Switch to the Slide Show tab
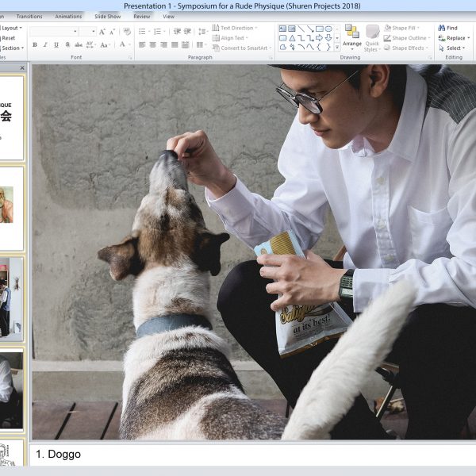Viewport: 476px width, 476px height. [x=107, y=16]
